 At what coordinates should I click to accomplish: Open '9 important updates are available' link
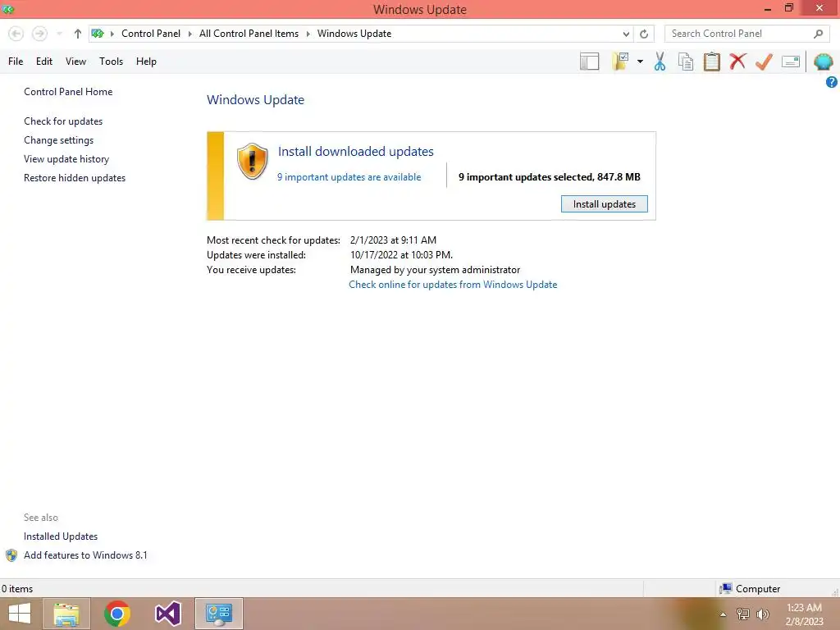tap(349, 177)
